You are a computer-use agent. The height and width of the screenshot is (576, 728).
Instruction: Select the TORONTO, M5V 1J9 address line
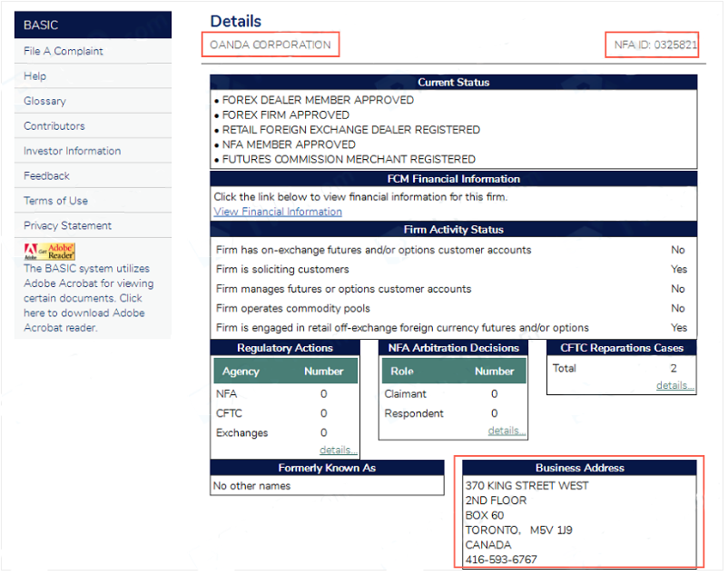(x=518, y=531)
